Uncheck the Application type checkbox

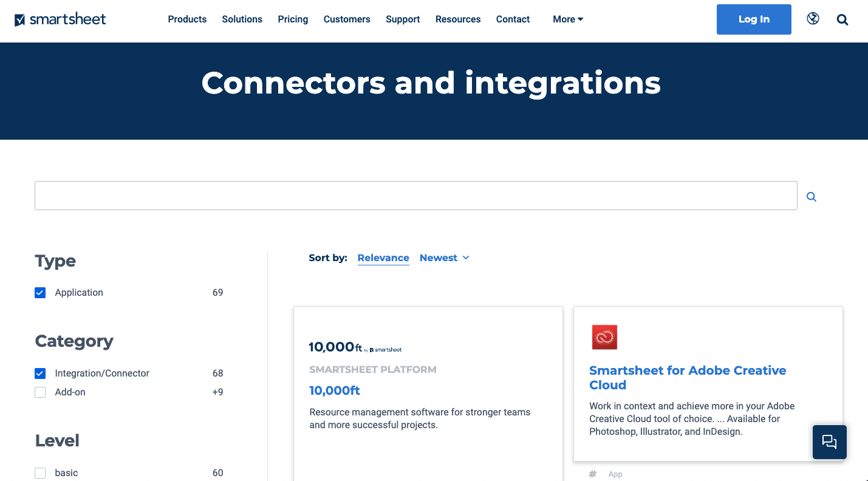40,293
